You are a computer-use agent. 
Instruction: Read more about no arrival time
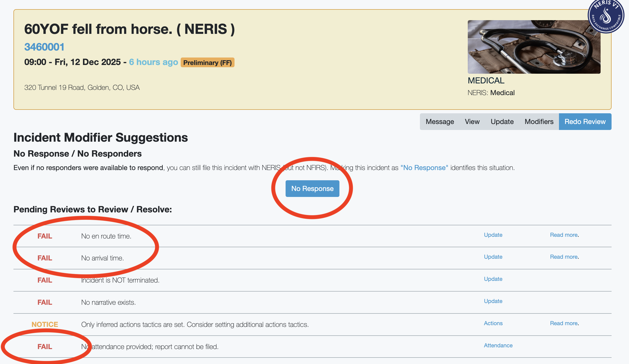coord(564,257)
